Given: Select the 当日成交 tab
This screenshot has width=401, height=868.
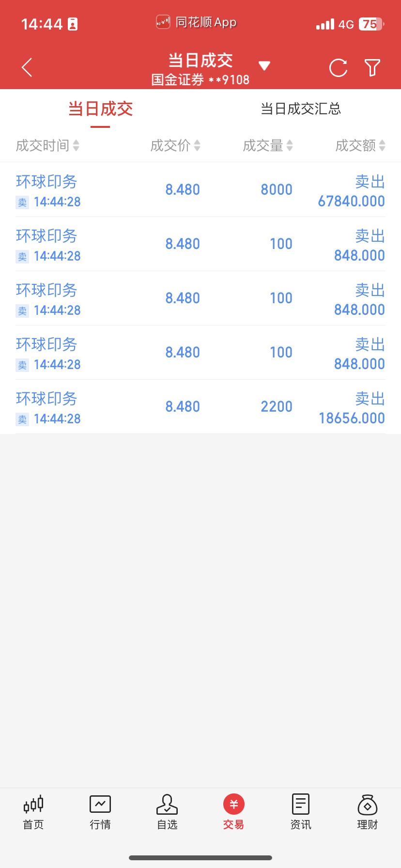Looking at the screenshot, I should click(x=100, y=109).
